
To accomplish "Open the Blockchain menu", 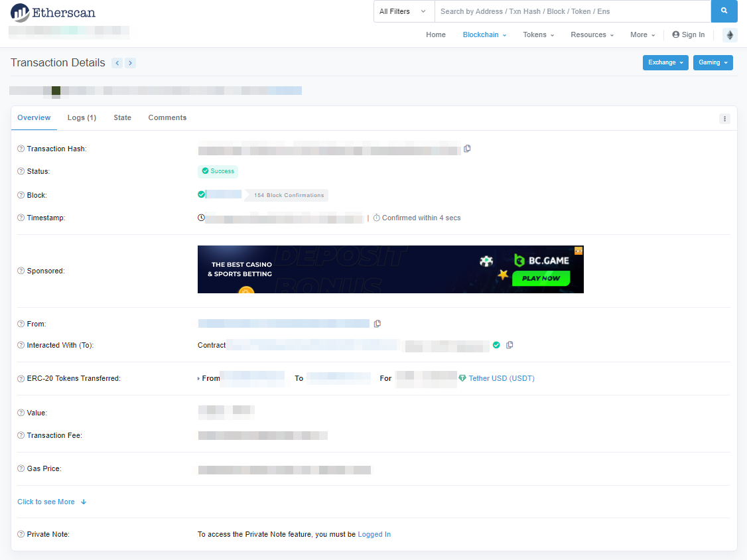I will click(x=484, y=35).
